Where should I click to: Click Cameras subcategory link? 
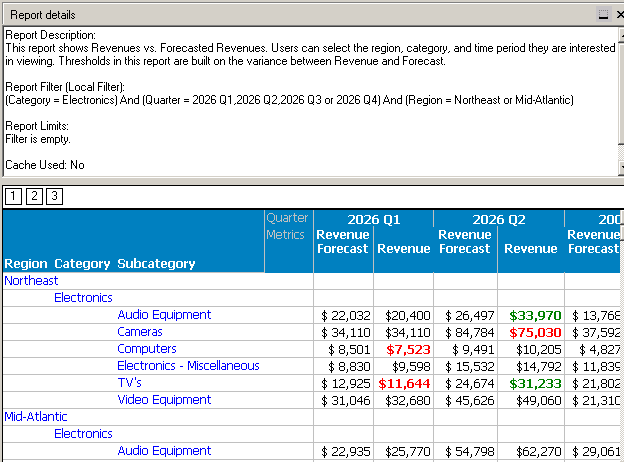(140, 332)
